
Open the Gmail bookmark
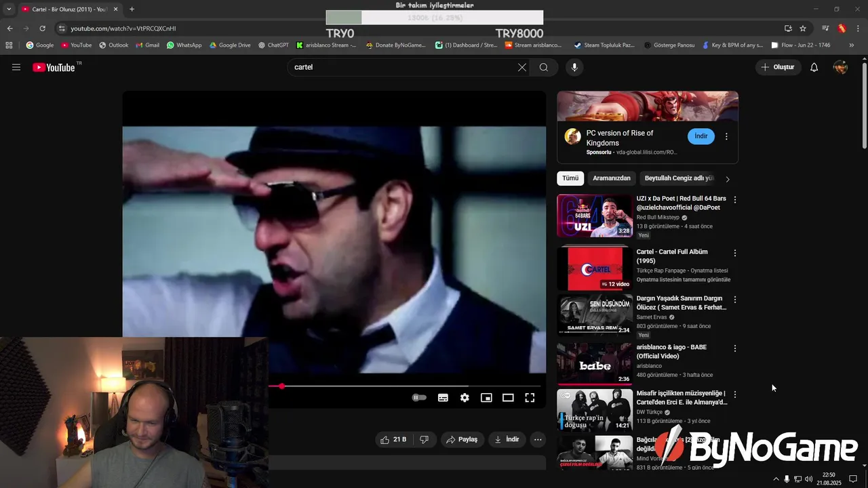coord(147,45)
